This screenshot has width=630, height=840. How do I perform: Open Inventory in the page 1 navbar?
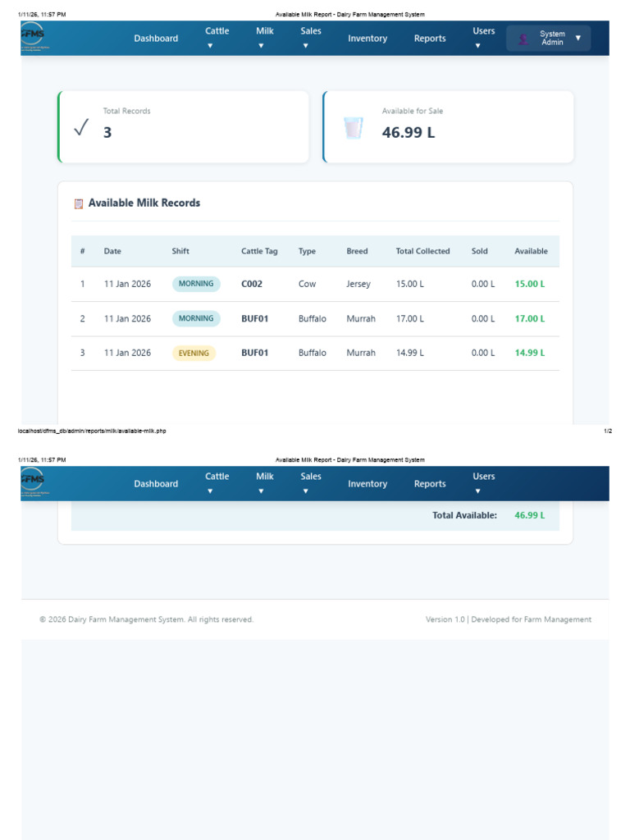[367, 39]
